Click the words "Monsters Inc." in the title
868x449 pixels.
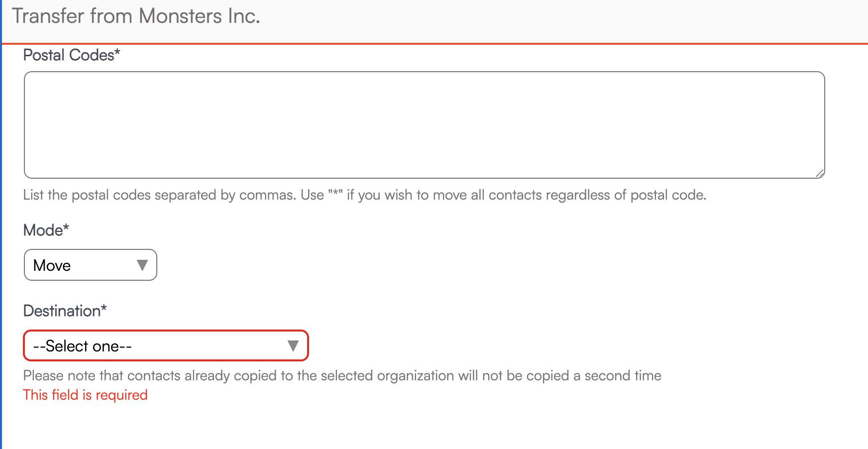coord(199,16)
